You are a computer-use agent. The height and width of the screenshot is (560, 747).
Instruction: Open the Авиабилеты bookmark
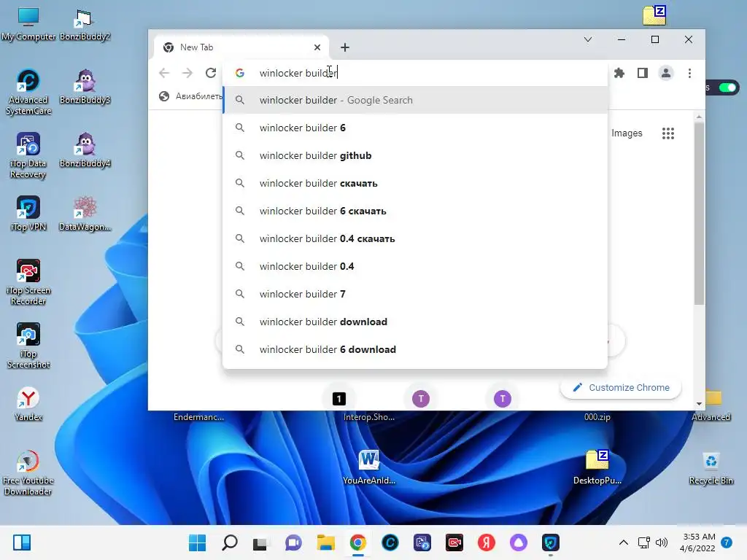pyautogui.click(x=190, y=96)
